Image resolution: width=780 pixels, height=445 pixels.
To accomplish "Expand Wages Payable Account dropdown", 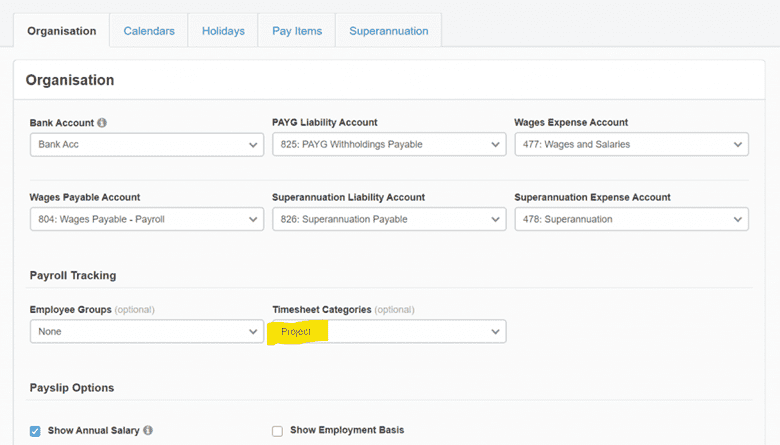I will click(146, 219).
